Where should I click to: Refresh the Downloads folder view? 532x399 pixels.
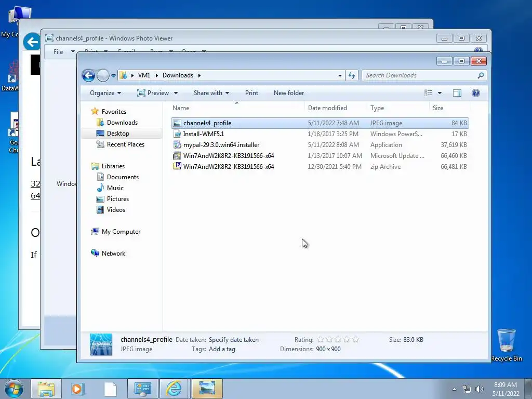(352, 75)
